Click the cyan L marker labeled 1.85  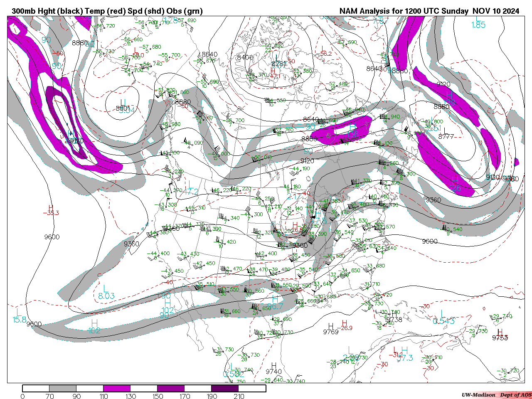tap(478, 19)
